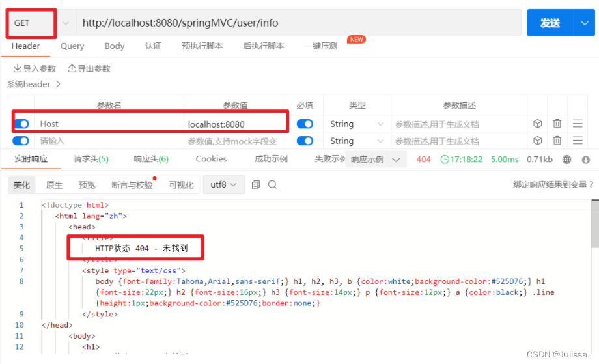The height and width of the screenshot is (364, 599).
Task: Click the request URL input field
Action: pos(299,23)
